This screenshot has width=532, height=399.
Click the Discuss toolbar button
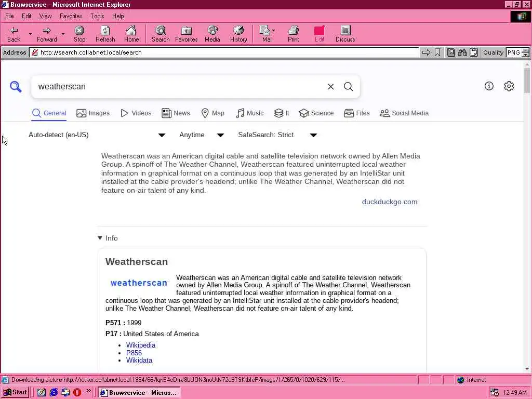pos(345,34)
